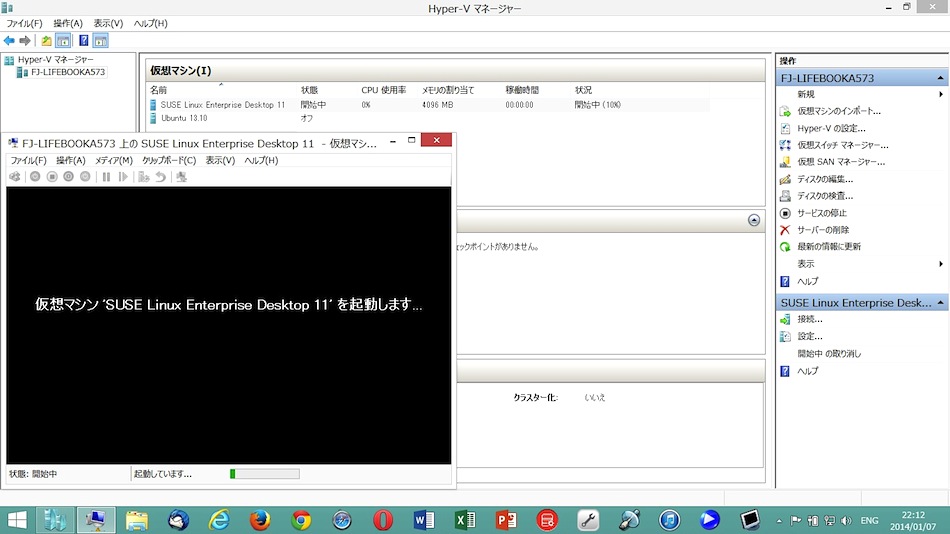The height and width of the screenshot is (534, 950).
Task: Refresh with 最新の情報に更新 action
Action: (828, 247)
